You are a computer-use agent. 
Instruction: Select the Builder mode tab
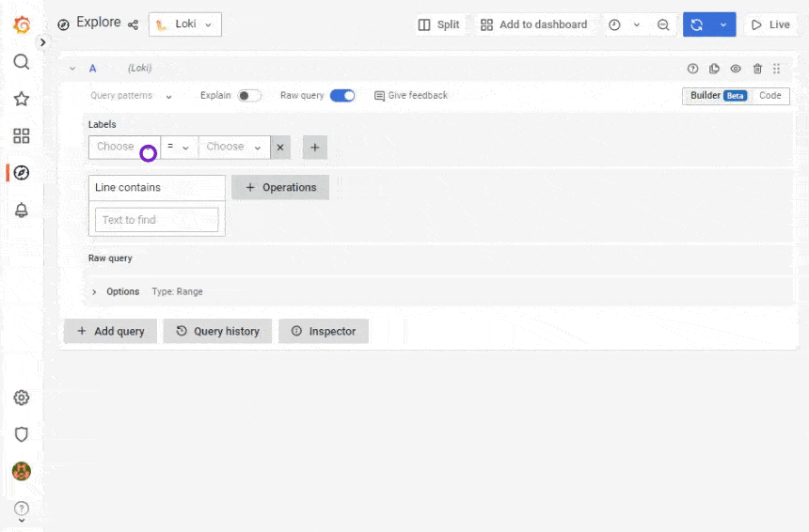point(717,96)
